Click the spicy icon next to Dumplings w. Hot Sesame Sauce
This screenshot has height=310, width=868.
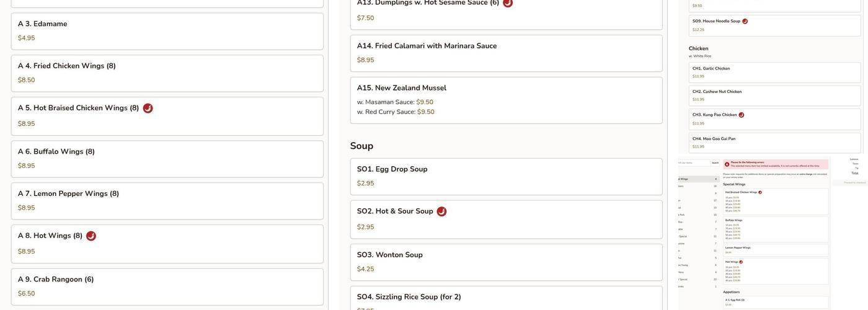[508, 3]
